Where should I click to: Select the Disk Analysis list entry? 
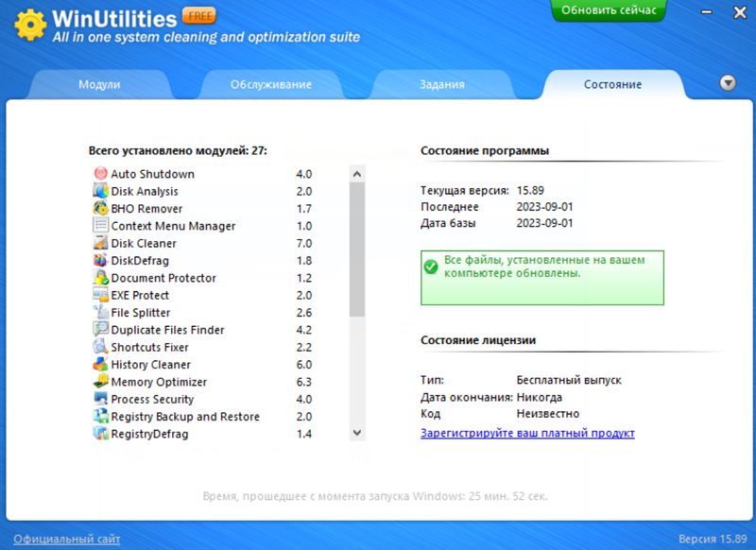coord(202,191)
